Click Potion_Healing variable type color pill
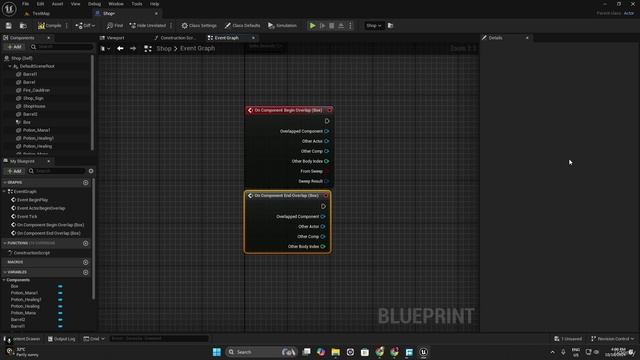Screen dimensions: 640x360 (60, 307)
